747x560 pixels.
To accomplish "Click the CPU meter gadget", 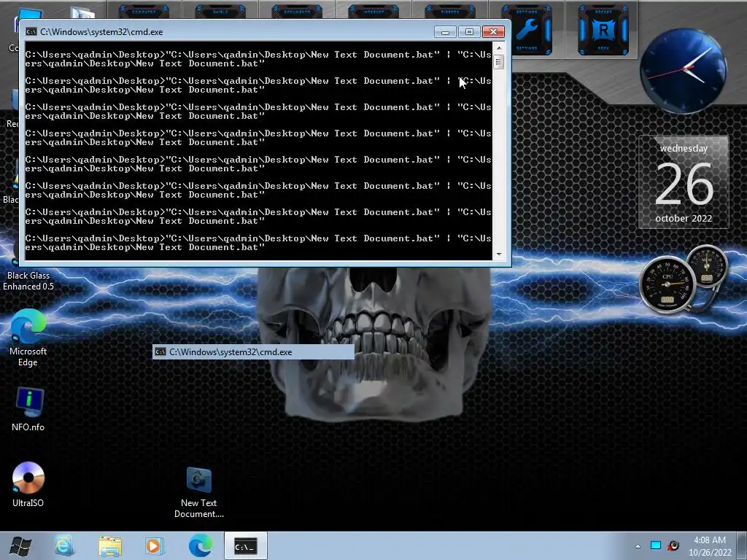I will pos(667,284).
